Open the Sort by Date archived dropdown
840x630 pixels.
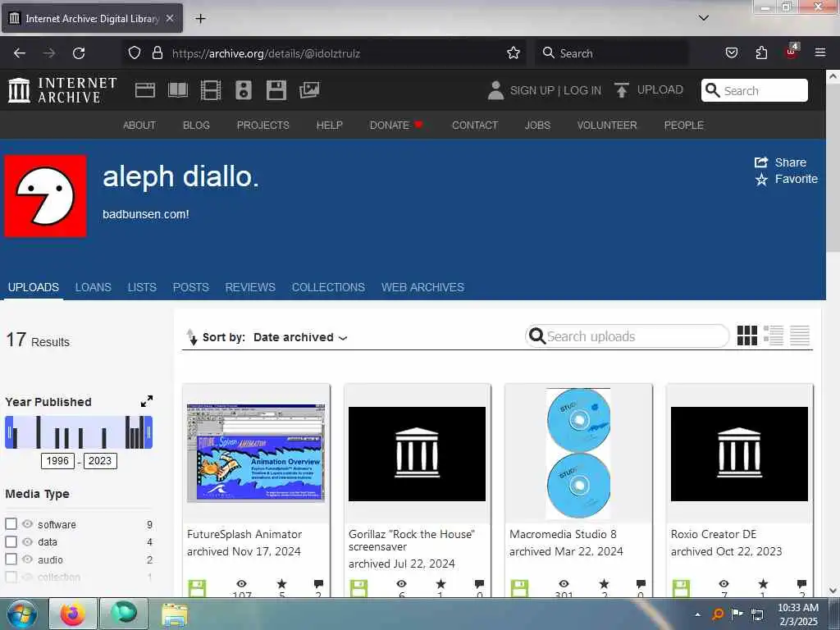click(300, 337)
